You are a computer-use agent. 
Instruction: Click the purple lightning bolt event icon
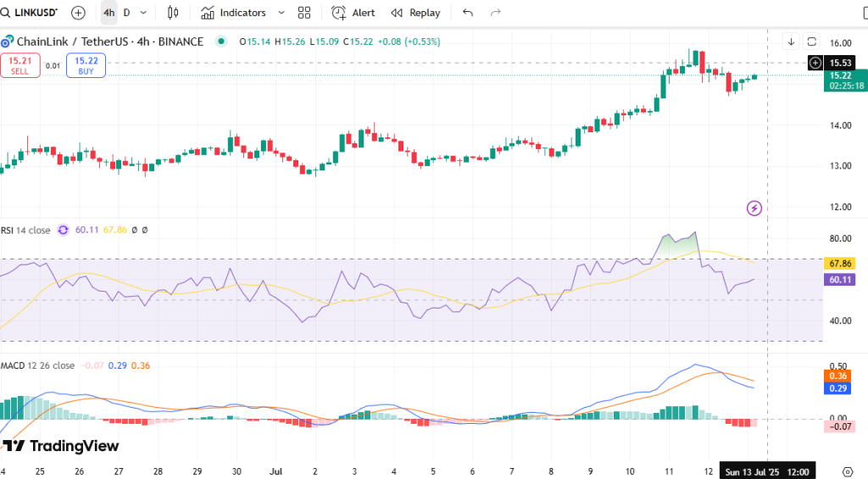754,209
